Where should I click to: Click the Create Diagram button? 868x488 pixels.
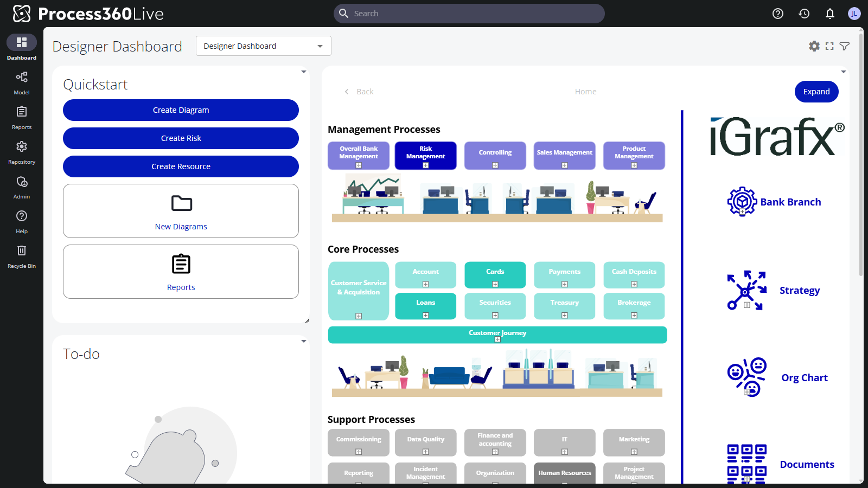(x=181, y=110)
